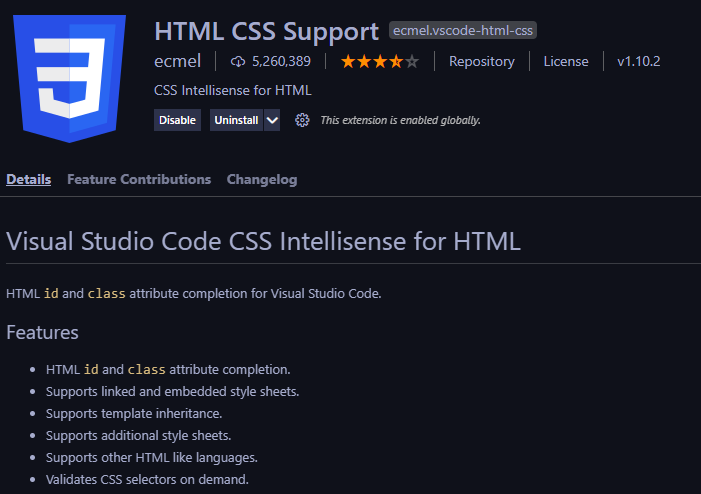Click 'Validates CSS selectors on demand' bullet
Image resolution: width=701 pixels, height=494 pixels.
pyautogui.click(x=147, y=480)
